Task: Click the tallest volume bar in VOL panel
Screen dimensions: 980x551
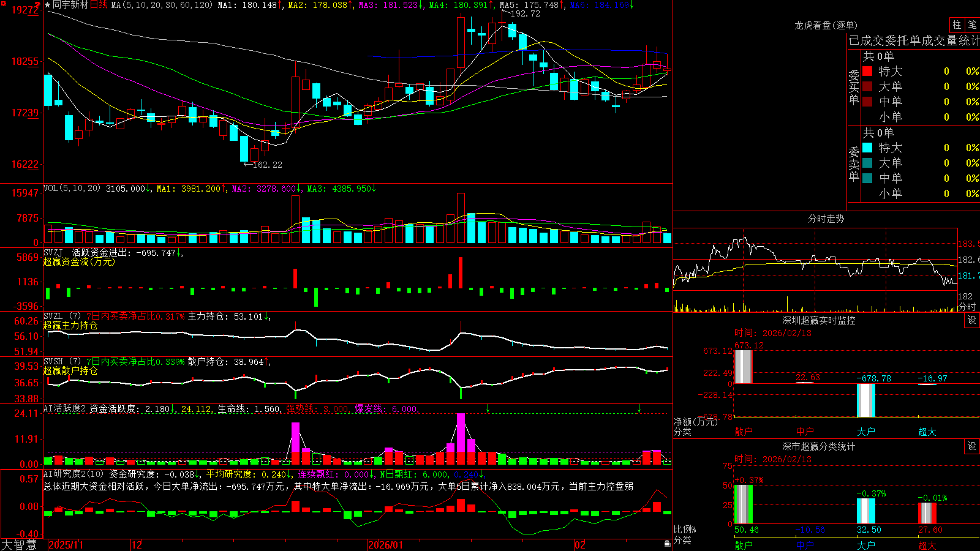Action: 461,218
